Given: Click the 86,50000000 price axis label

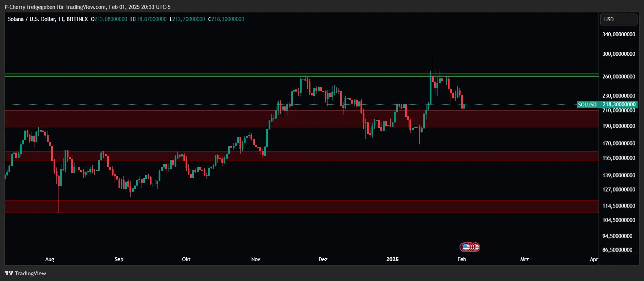Looking at the screenshot, I should tap(617, 250).
